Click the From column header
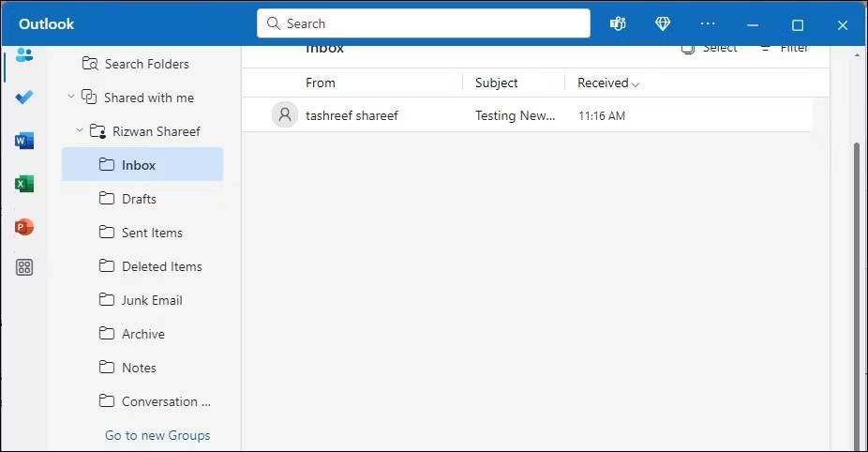The width and height of the screenshot is (868, 452). (x=320, y=83)
